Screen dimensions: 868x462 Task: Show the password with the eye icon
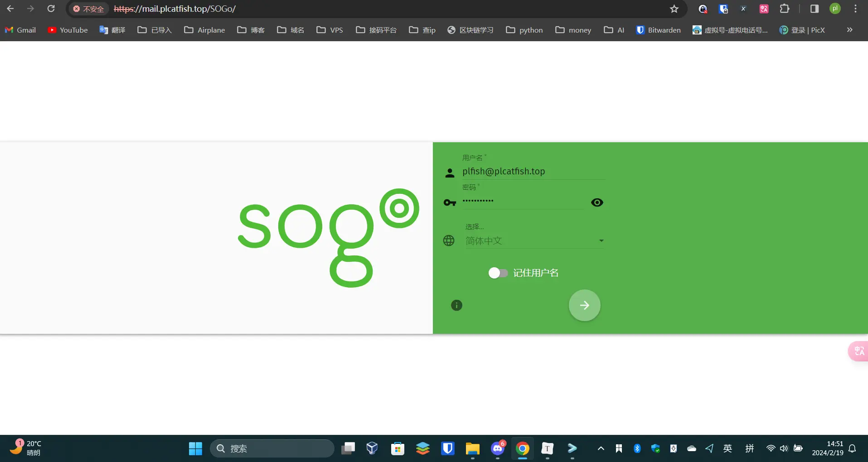[x=597, y=202]
